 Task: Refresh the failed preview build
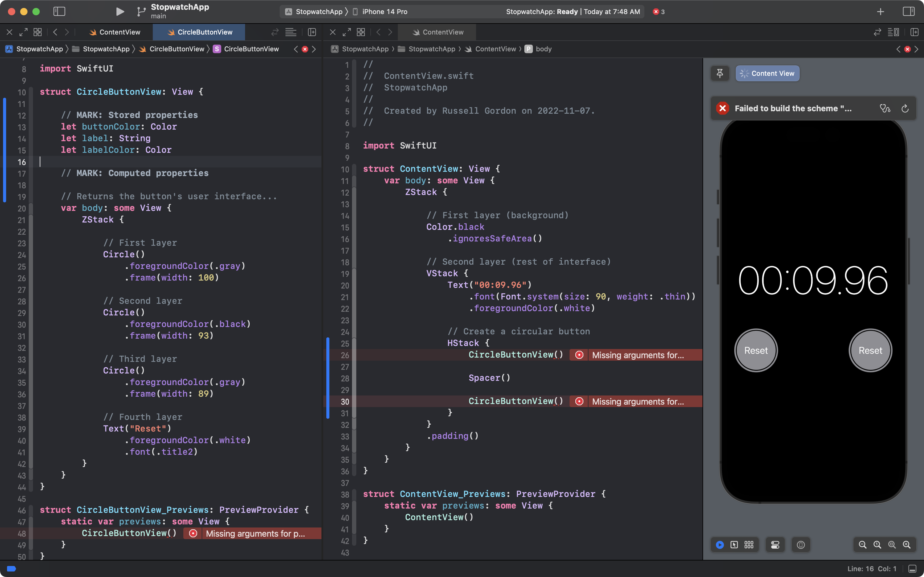[x=904, y=109]
